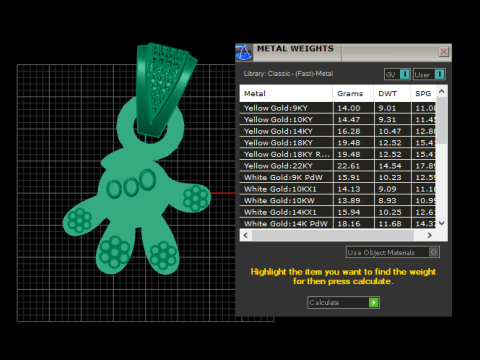Select the White Gold:9K PdW row
The width and height of the screenshot is (480, 360).
(x=338, y=177)
